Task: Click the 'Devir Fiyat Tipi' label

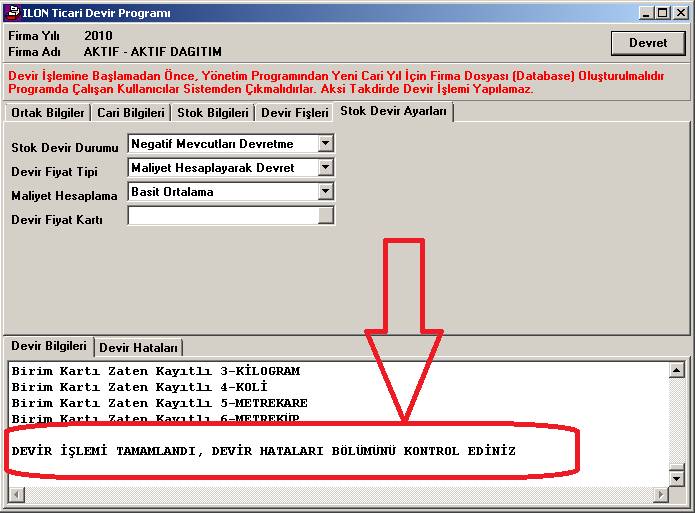Action: pyautogui.click(x=55, y=172)
